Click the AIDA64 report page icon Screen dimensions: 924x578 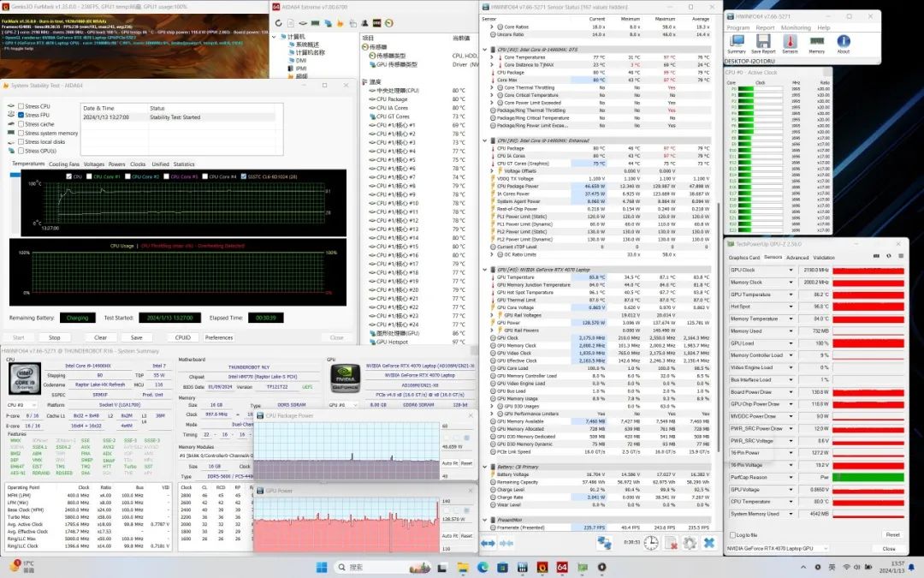click(x=291, y=23)
